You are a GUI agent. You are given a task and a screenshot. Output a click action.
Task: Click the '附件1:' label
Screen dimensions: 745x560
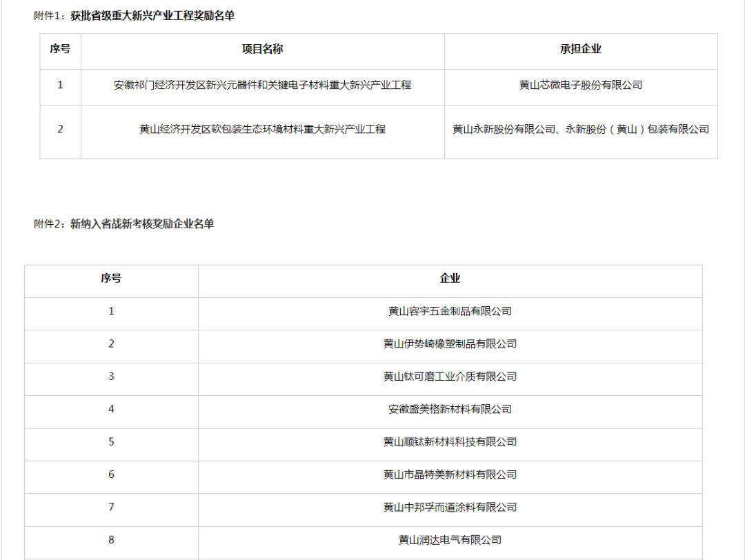coord(50,16)
